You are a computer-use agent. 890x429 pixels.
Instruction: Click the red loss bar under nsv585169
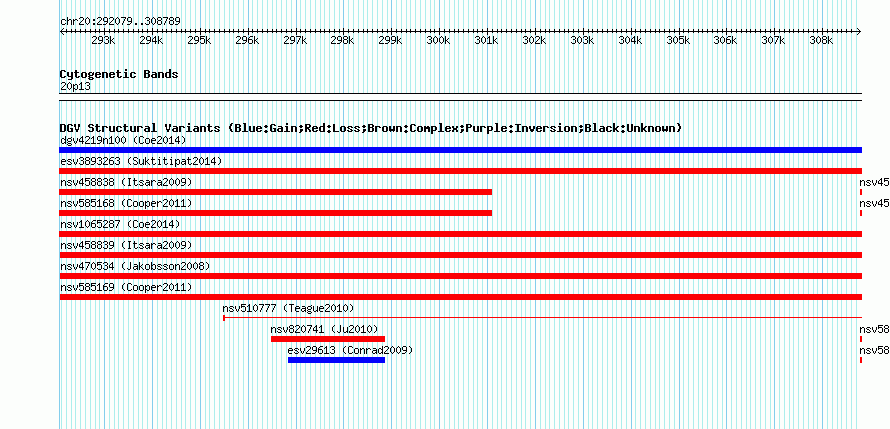tap(461, 297)
